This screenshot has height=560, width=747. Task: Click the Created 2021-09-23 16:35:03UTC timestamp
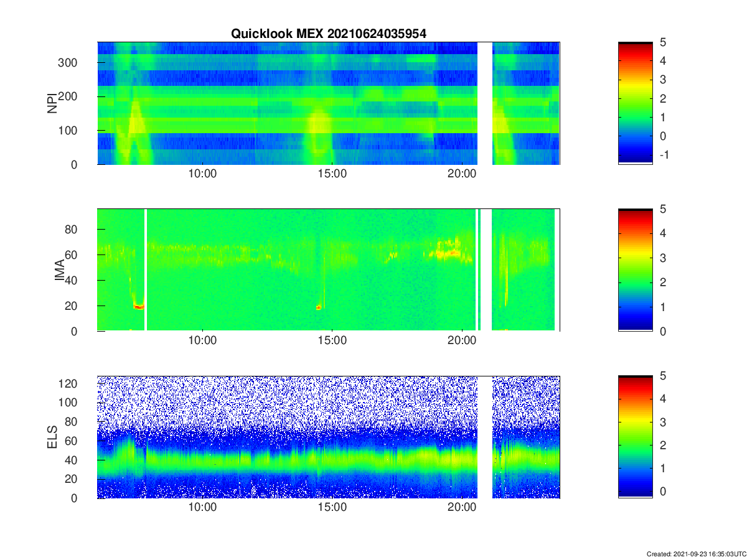696,554
